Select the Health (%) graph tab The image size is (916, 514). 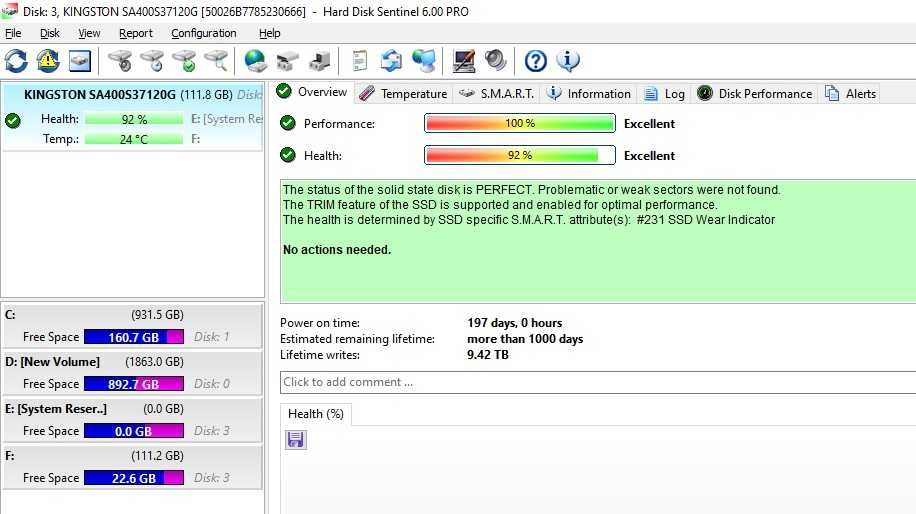315,414
